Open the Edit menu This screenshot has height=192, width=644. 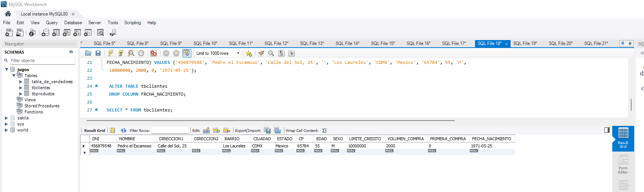point(20,23)
